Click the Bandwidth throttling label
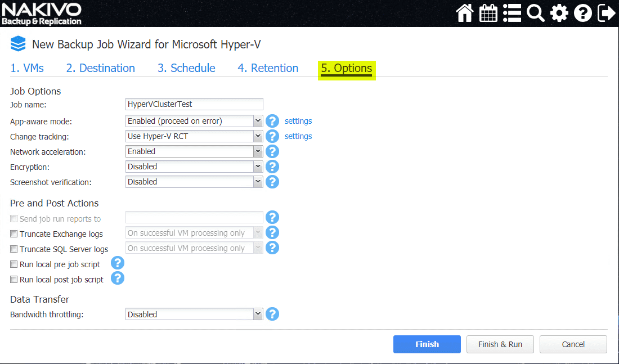This screenshot has height=364, width=619. 47,314
